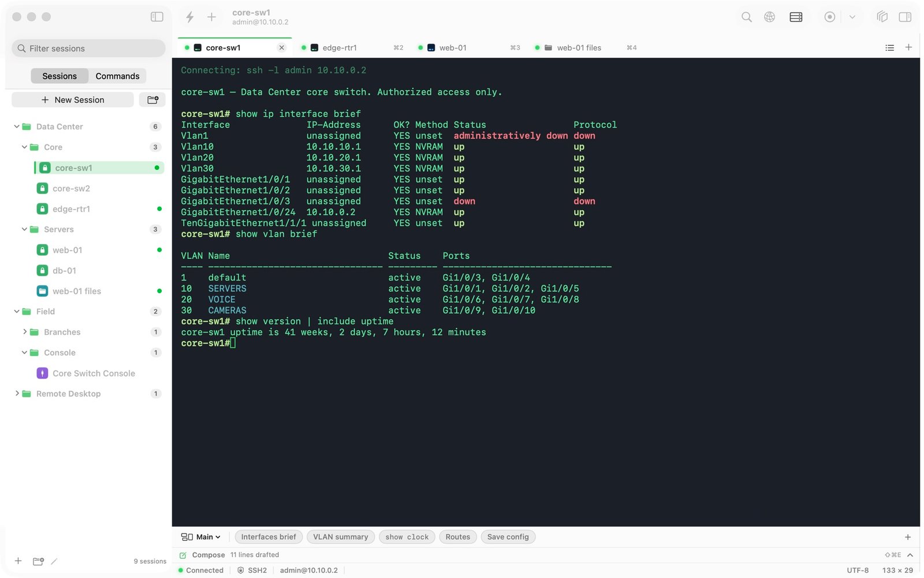924x578 pixels.
Task: Expand the Branches folder
Action: [24, 332]
